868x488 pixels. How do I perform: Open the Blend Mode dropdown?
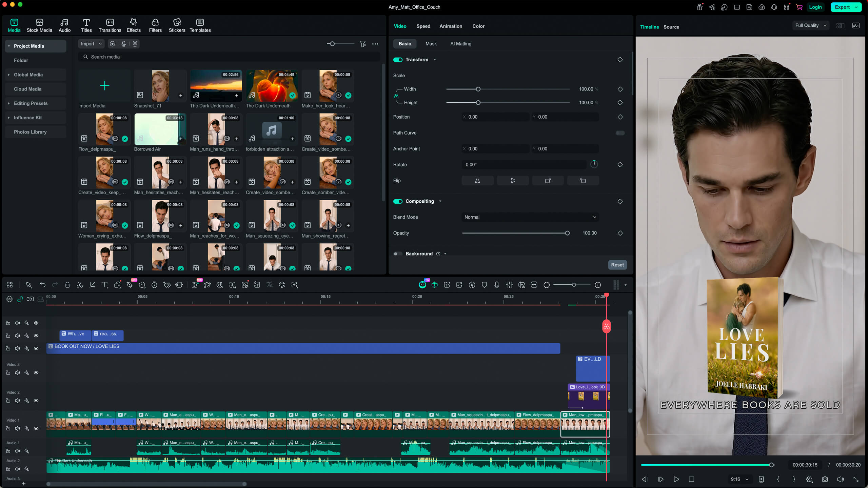point(530,217)
